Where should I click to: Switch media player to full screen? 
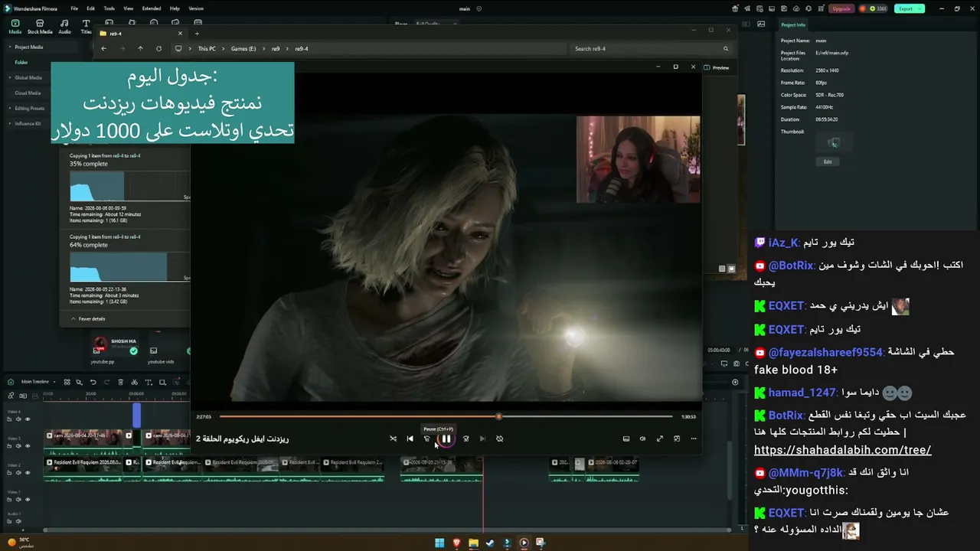tap(659, 439)
